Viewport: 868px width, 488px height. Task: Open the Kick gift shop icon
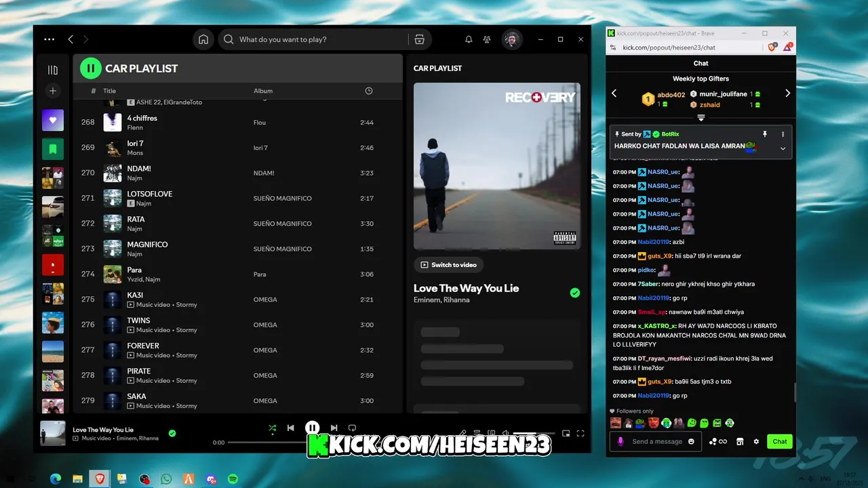[740, 441]
